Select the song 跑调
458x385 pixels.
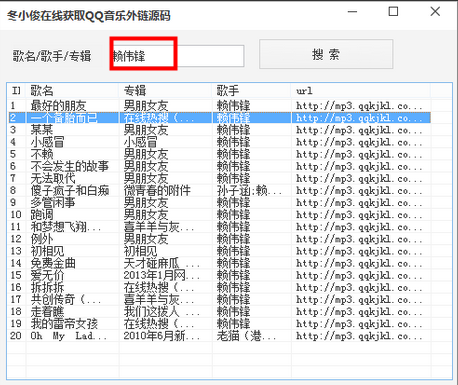42,215
